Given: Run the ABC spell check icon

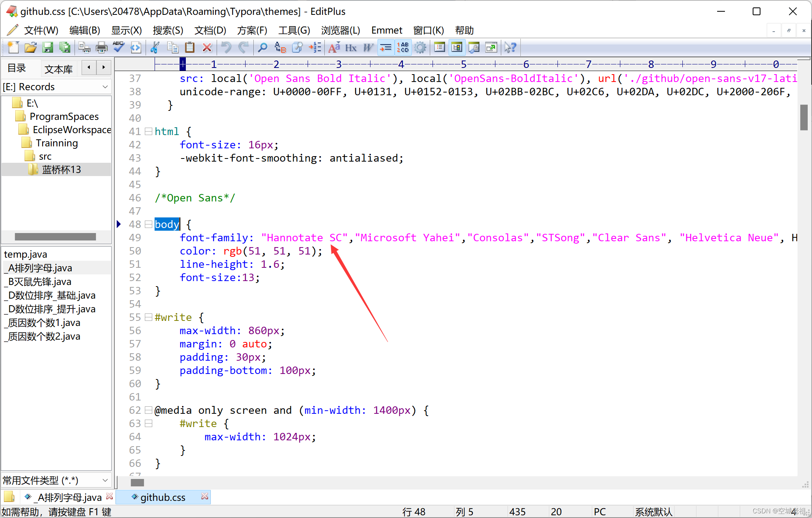Looking at the screenshot, I should point(119,48).
